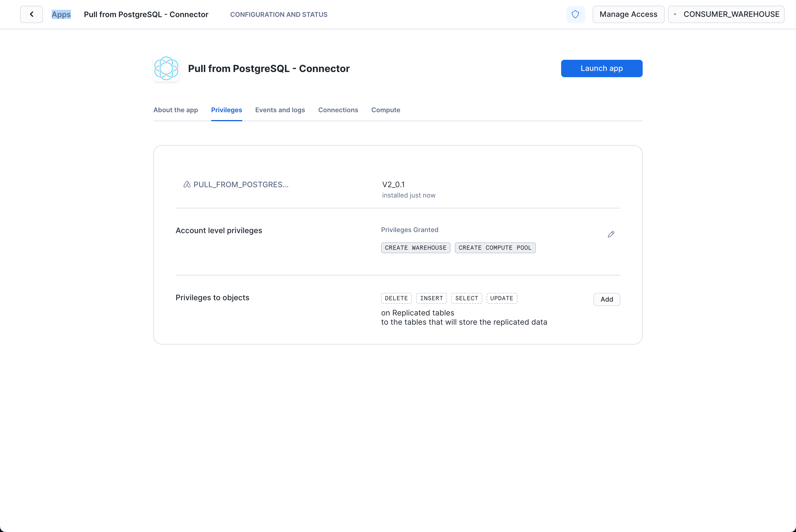Image resolution: width=796 pixels, height=532 pixels.
Task: Click the Privileges tab to view permissions
Action: pos(226,110)
